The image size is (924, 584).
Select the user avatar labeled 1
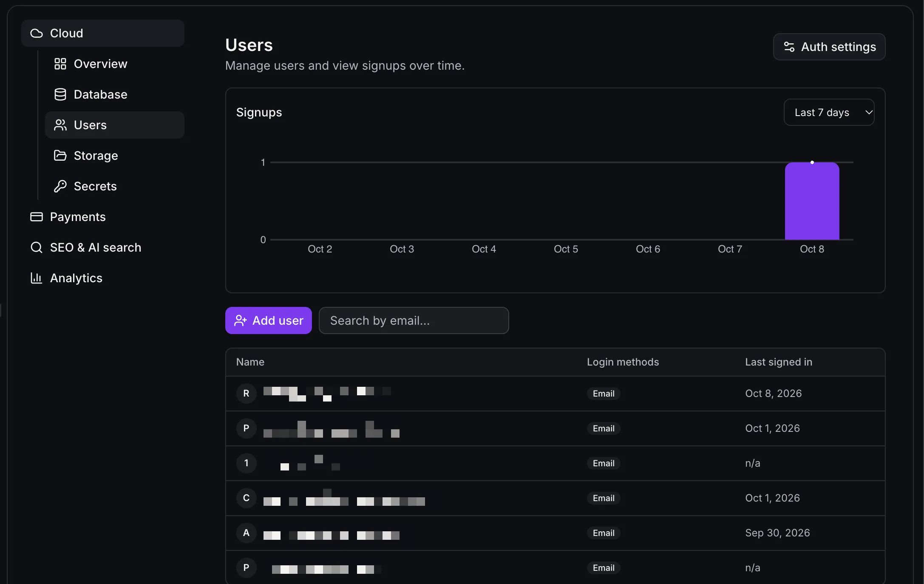click(x=247, y=463)
